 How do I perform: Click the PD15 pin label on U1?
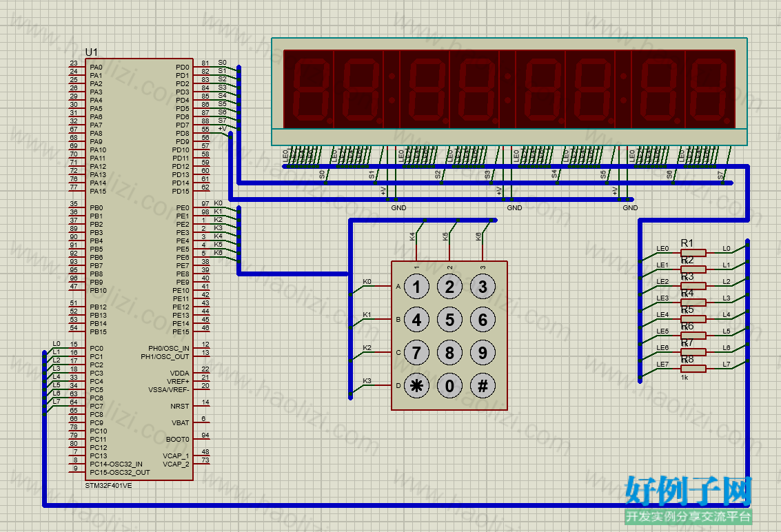tap(181, 192)
